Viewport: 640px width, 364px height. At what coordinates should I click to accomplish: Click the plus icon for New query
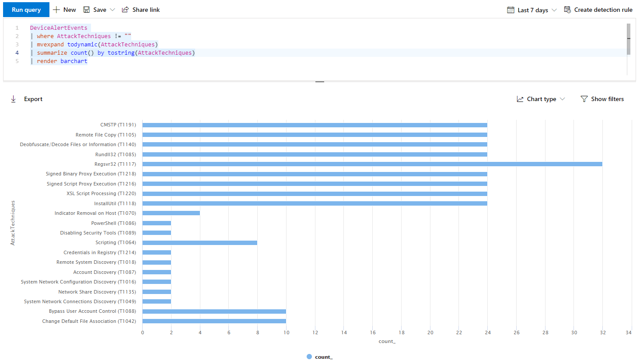[56, 10]
